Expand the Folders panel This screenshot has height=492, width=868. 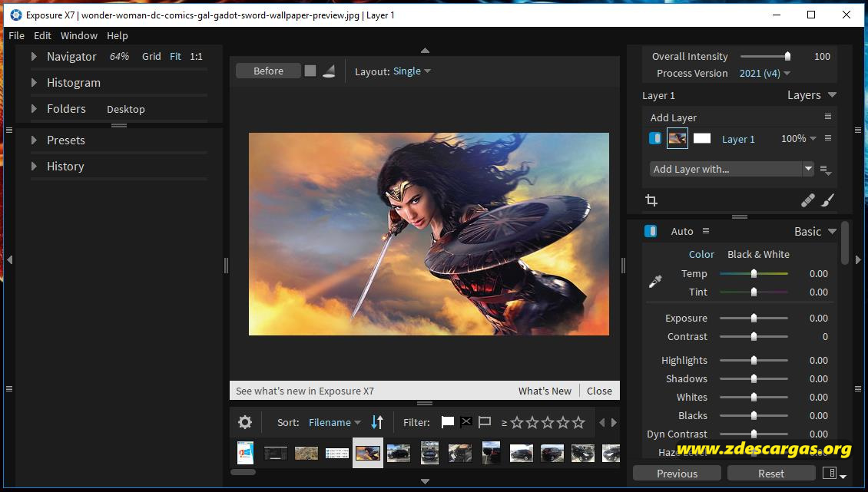pos(34,108)
